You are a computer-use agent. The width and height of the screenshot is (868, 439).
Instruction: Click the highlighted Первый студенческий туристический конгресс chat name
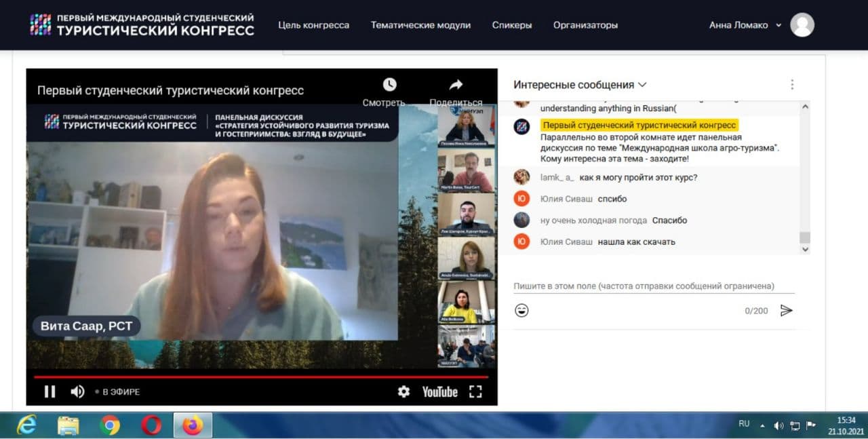coord(639,126)
